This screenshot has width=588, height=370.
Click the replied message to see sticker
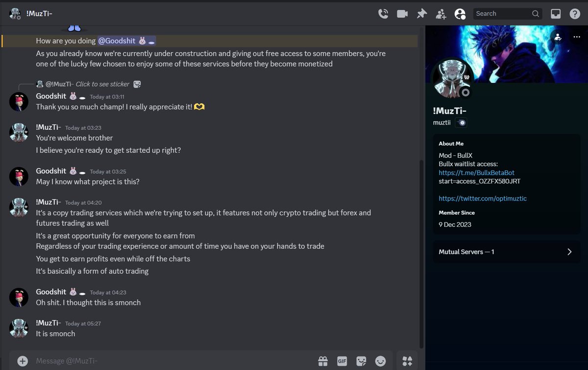pyautogui.click(x=103, y=84)
